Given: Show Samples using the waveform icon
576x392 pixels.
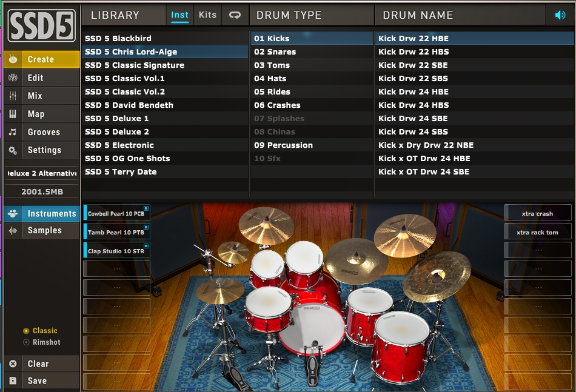Looking at the screenshot, I should [x=13, y=230].
